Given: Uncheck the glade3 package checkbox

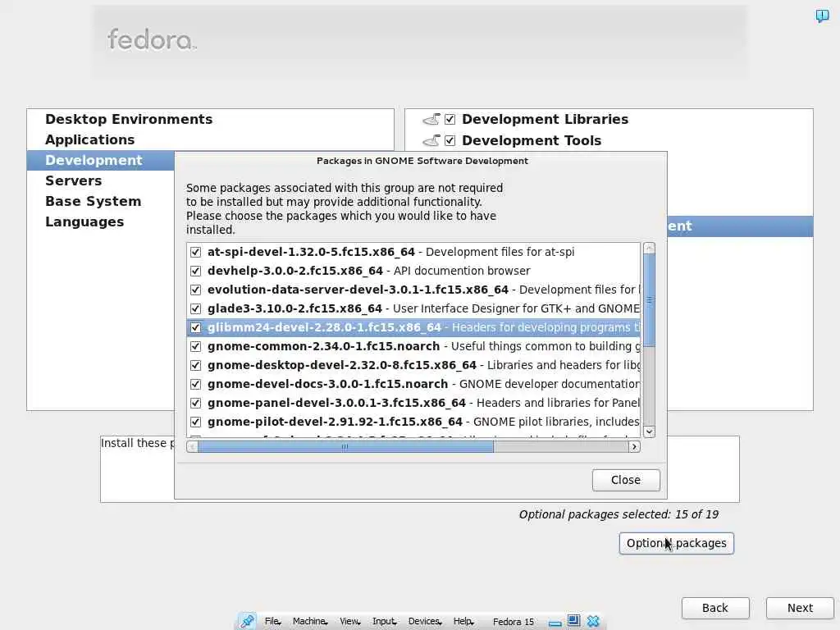Looking at the screenshot, I should tap(195, 308).
